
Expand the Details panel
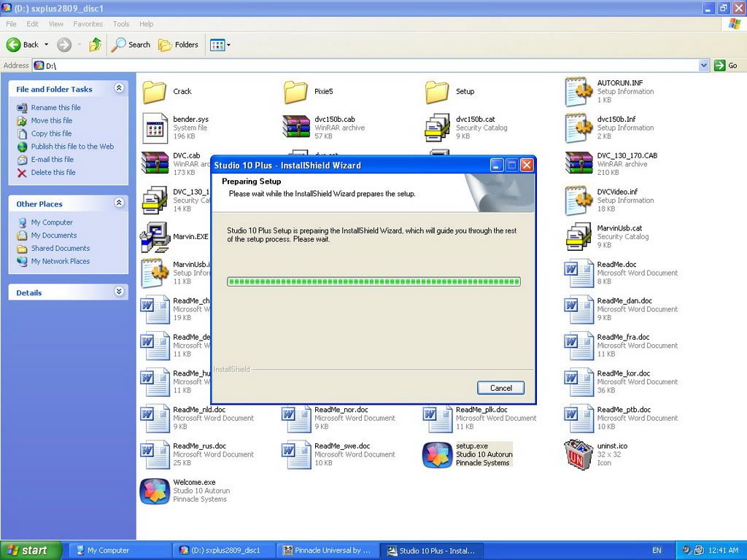coord(119,292)
